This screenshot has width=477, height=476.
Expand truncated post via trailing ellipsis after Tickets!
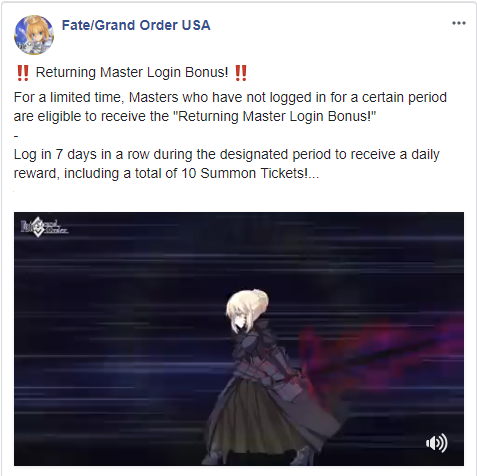click(313, 173)
